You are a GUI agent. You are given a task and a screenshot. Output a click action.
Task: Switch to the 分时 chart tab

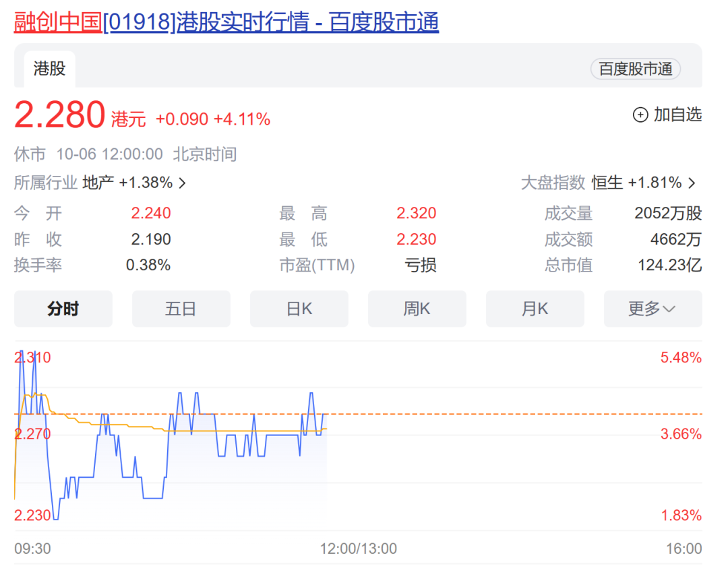[63, 309]
